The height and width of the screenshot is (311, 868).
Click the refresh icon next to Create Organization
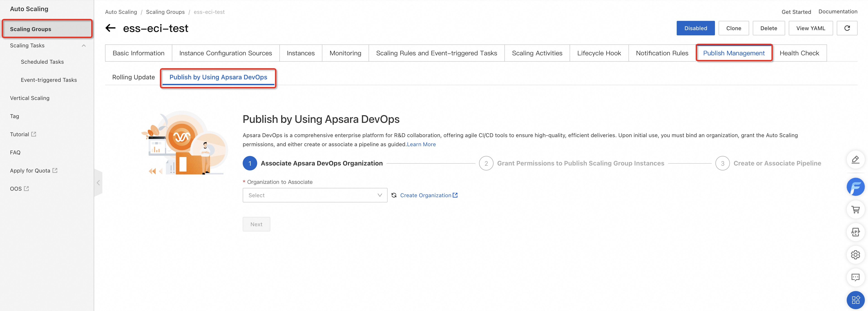click(x=393, y=195)
